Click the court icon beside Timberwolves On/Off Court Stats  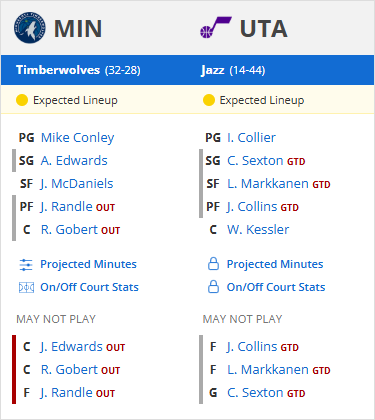pos(26,287)
